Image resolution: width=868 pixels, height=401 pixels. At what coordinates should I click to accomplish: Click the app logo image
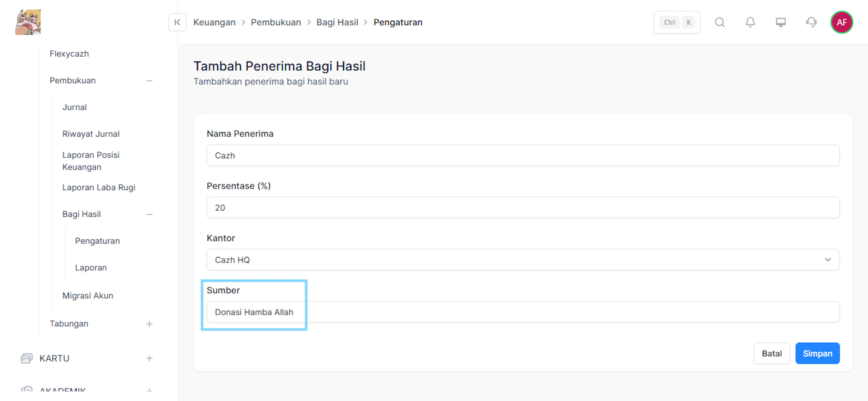28,22
